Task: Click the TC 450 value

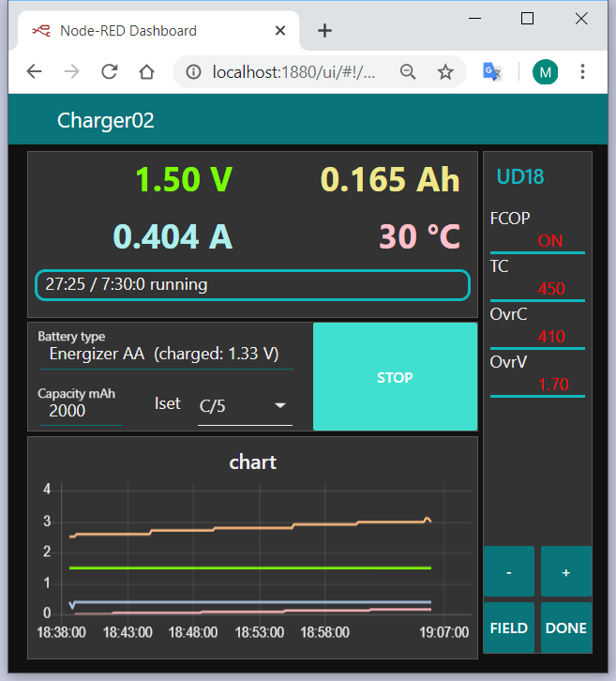Action: pos(551,288)
